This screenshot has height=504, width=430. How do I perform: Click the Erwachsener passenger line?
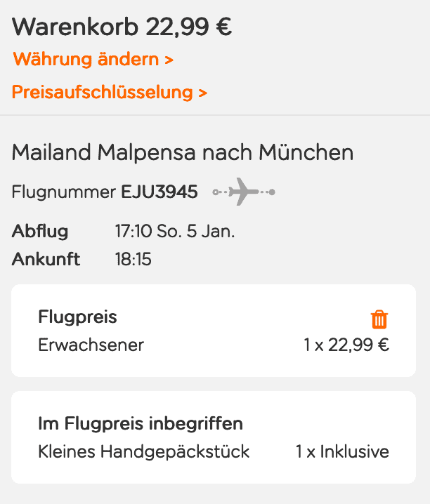[x=91, y=345]
